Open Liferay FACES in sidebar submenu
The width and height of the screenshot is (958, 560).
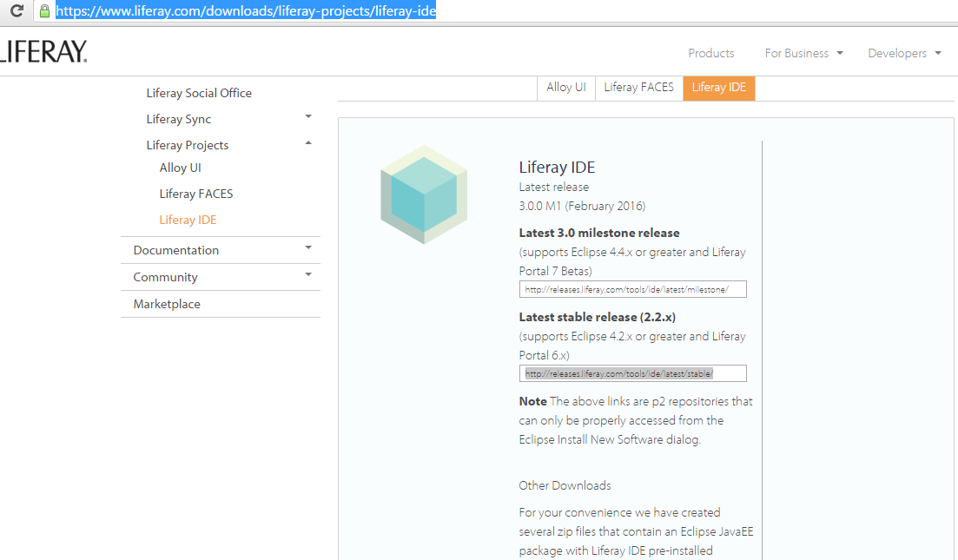point(196,194)
